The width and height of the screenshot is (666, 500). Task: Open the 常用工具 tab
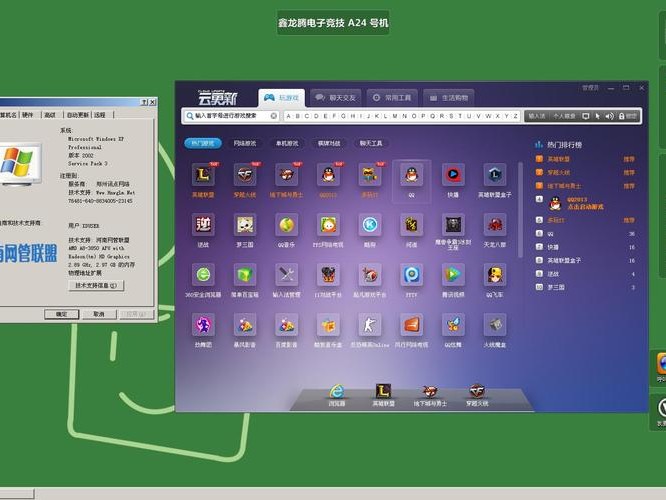click(x=392, y=98)
